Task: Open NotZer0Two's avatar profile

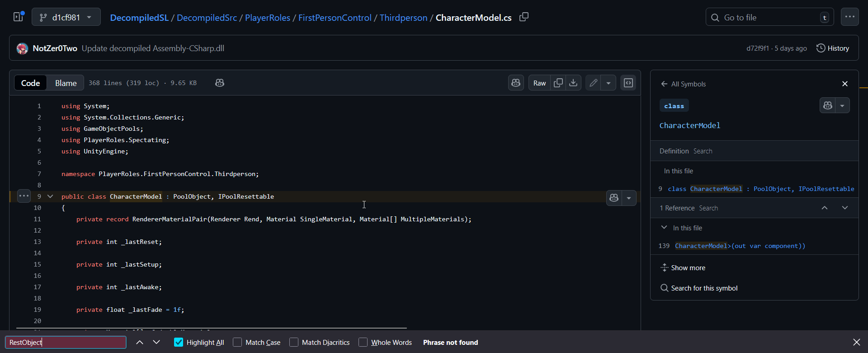Action: pyautogui.click(x=22, y=48)
